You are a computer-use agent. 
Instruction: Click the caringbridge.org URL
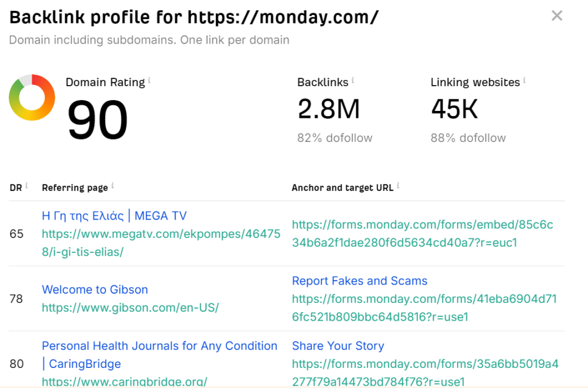click(x=124, y=381)
